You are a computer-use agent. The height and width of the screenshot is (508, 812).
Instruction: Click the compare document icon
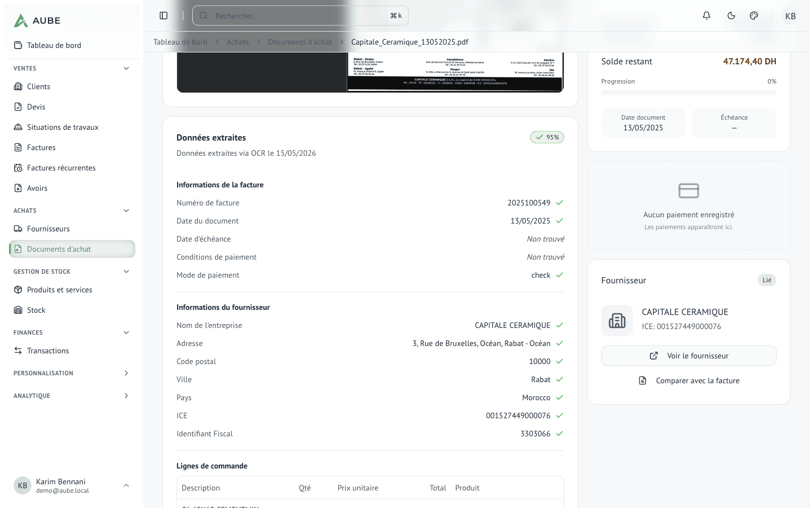pos(642,380)
